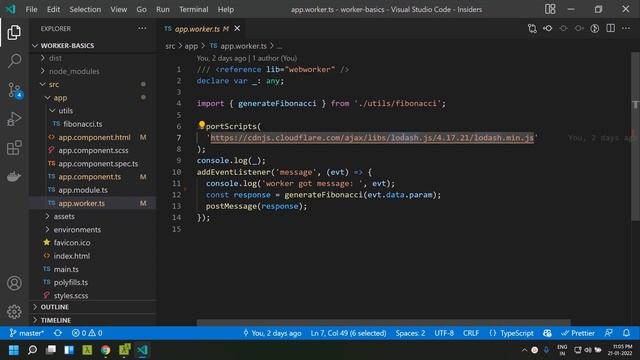Change encoding via UTF-8

(x=444, y=333)
